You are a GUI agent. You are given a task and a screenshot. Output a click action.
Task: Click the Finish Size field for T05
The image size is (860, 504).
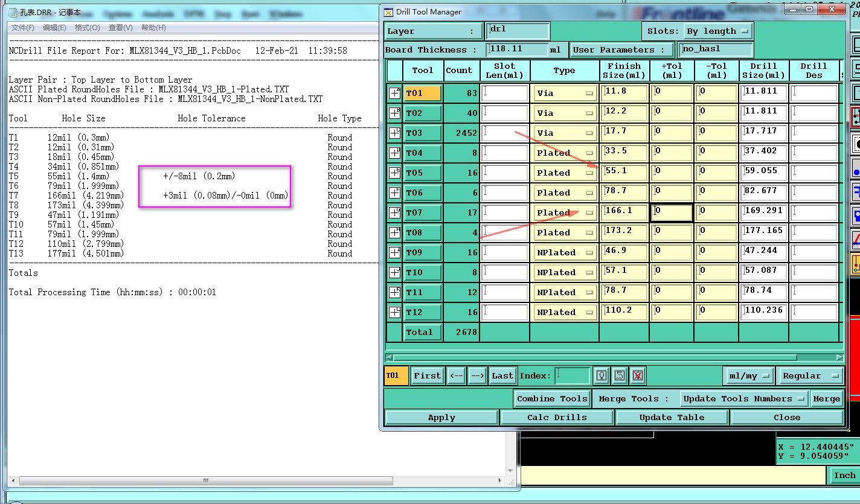tap(624, 173)
